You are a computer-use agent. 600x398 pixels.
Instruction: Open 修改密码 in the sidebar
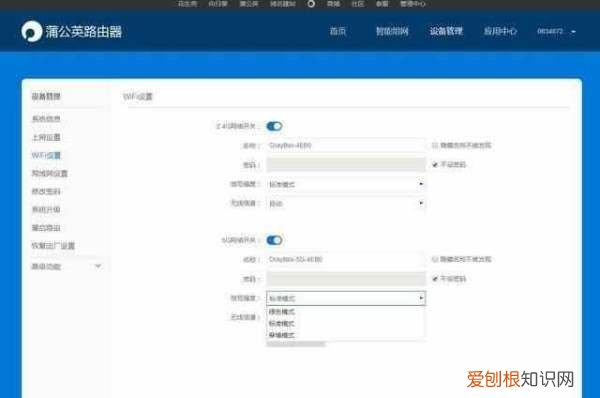point(46,191)
